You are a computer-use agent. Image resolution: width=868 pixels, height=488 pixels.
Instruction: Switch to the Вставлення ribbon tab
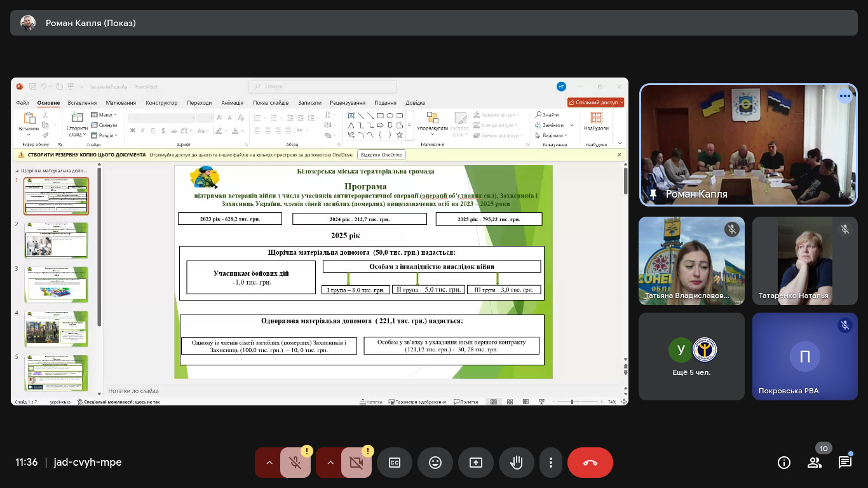(82, 103)
